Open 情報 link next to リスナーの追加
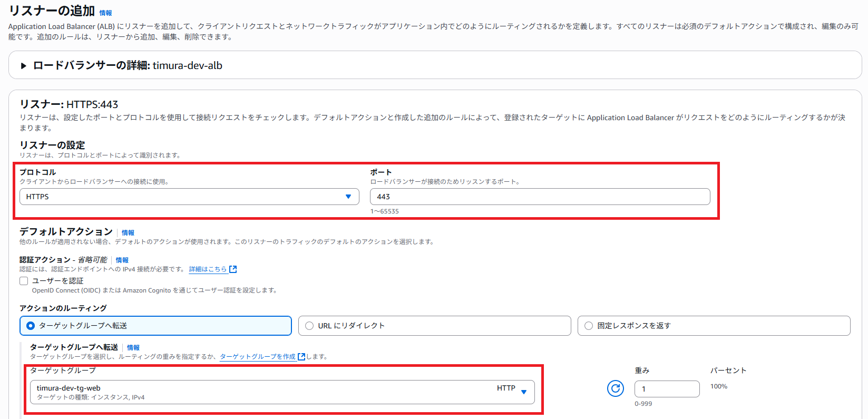 point(105,13)
